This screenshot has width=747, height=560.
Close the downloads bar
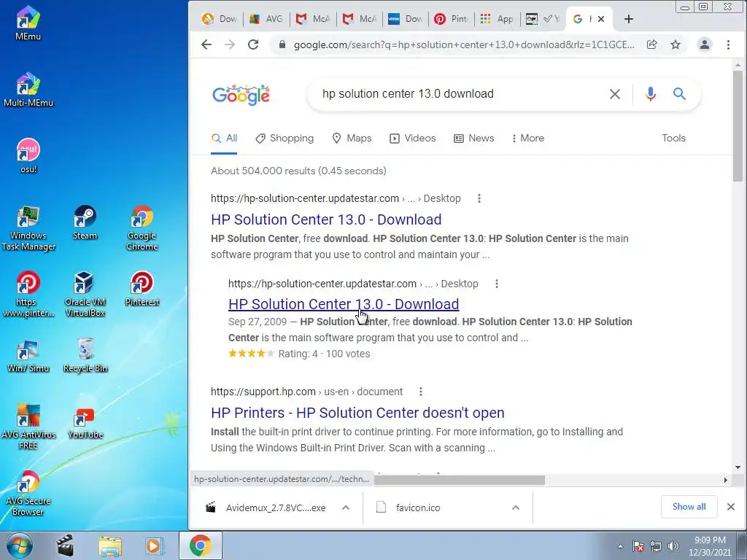tap(731, 507)
